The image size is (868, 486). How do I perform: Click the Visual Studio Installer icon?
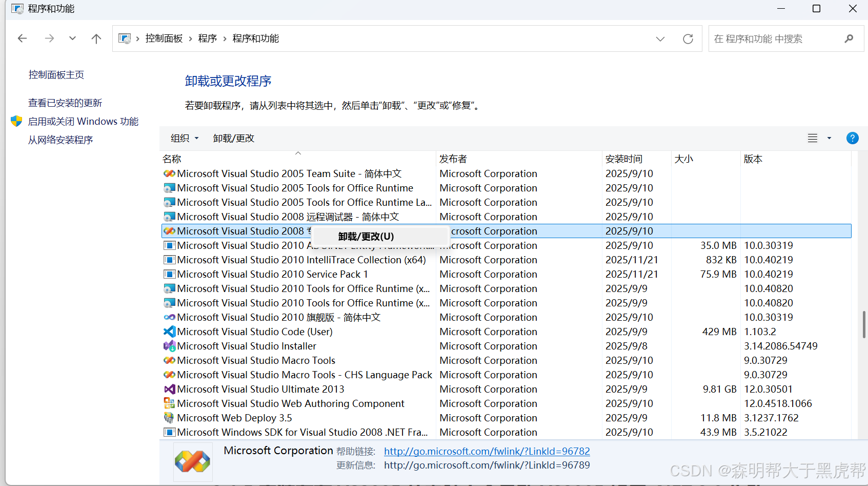[169, 346]
